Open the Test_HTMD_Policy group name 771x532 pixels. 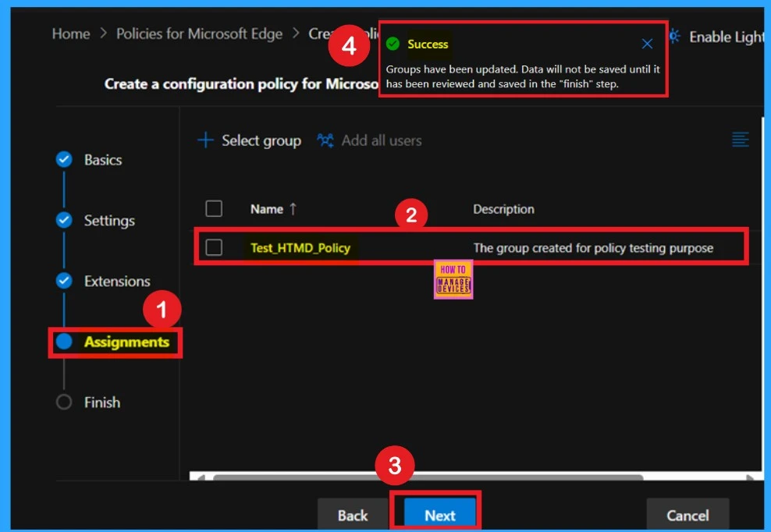click(300, 248)
